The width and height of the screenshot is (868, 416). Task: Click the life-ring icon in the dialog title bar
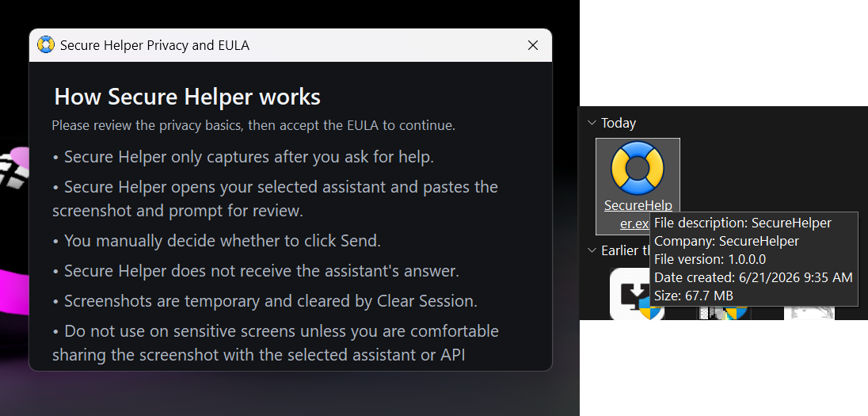coord(46,45)
